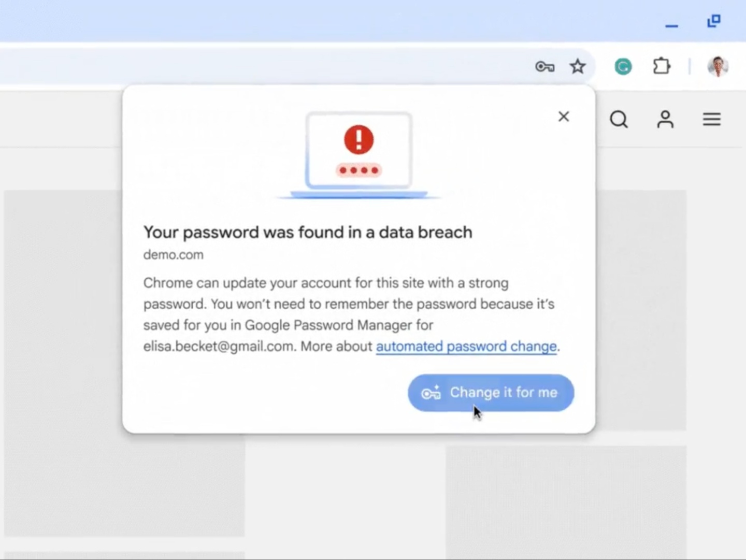The image size is (746, 560).
Task: Open the Extensions puzzle piece menu
Action: [662, 66]
